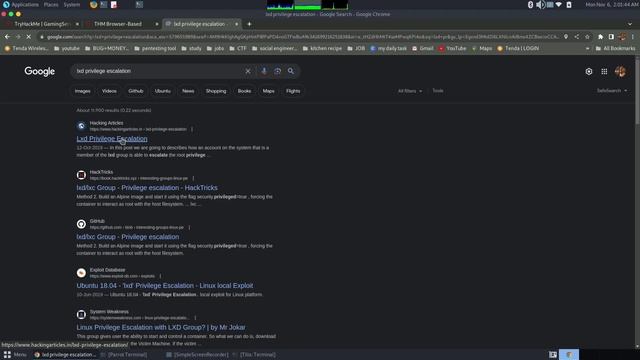Open the Google account avatar on results page

coord(620,71)
